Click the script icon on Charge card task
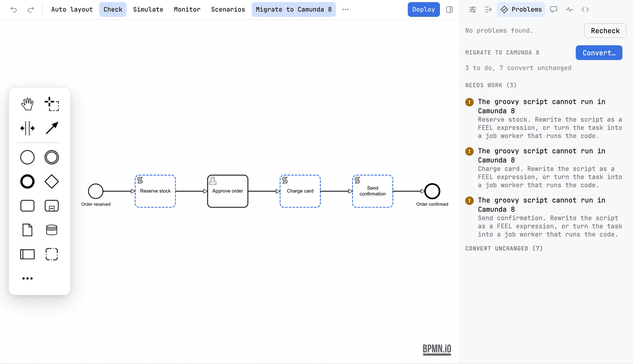 click(285, 180)
